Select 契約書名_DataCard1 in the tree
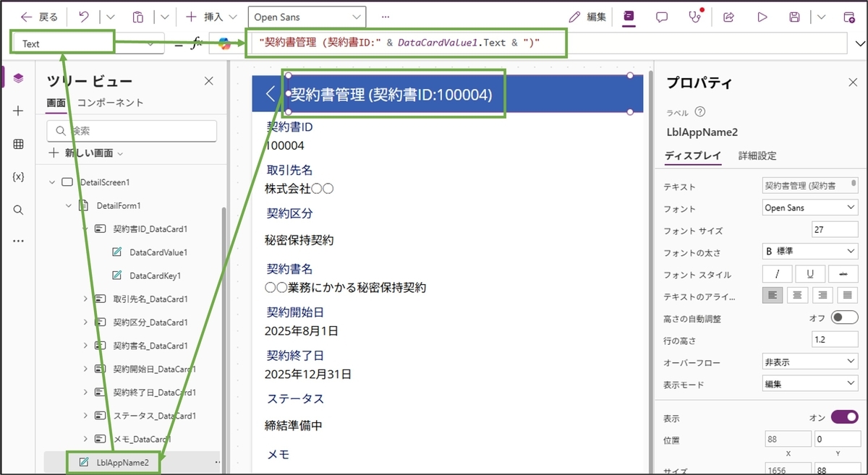Viewport: 868px width, 475px height. coord(150,346)
